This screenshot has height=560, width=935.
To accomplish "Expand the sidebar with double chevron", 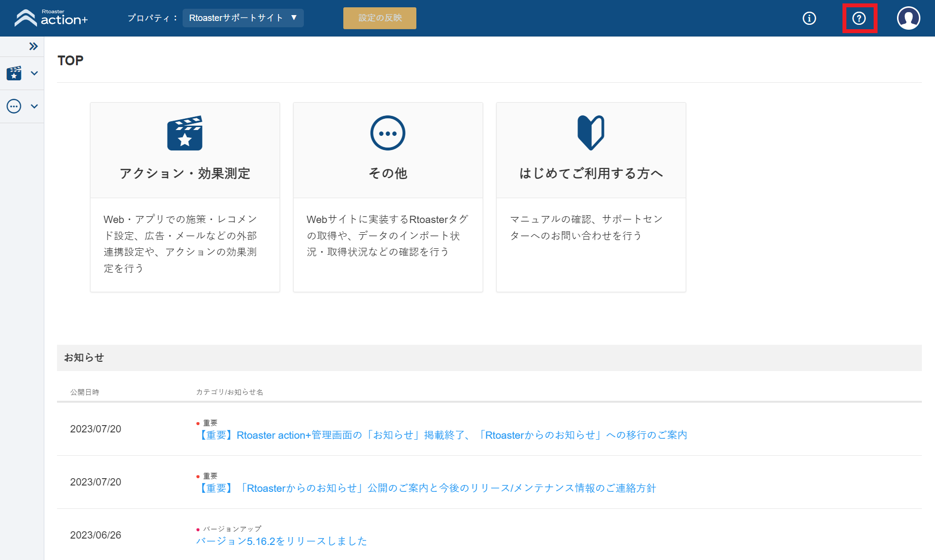I will tap(33, 46).
